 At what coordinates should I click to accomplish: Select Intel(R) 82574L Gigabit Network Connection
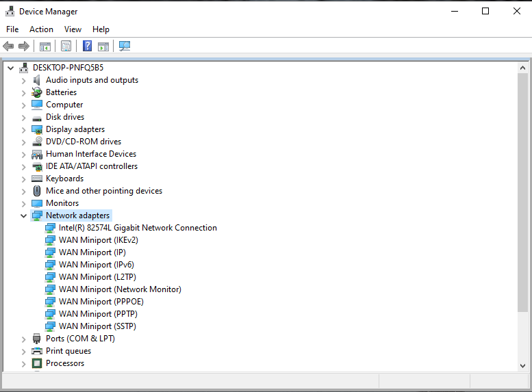(x=138, y=228)
